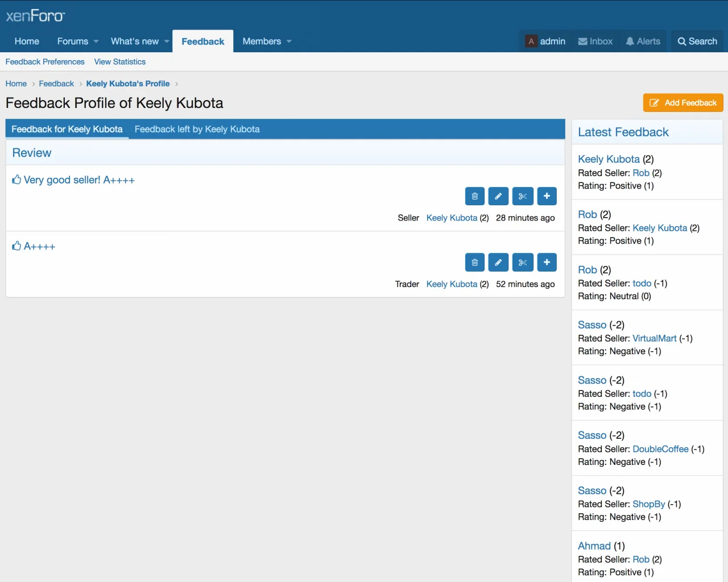Open the View Statistics link
This screenshot has height=582, width=728.
pos(119,62)
